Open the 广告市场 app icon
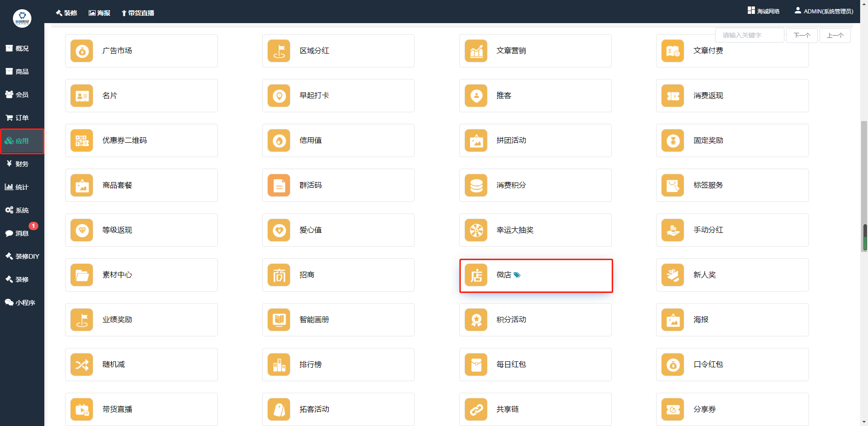 click(x=82, y=51)
